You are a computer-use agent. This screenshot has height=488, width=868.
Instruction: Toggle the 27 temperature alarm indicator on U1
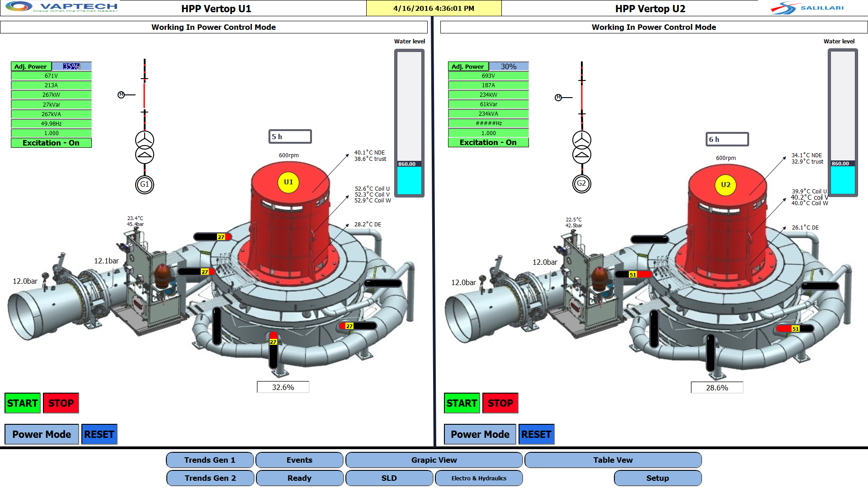221,236
